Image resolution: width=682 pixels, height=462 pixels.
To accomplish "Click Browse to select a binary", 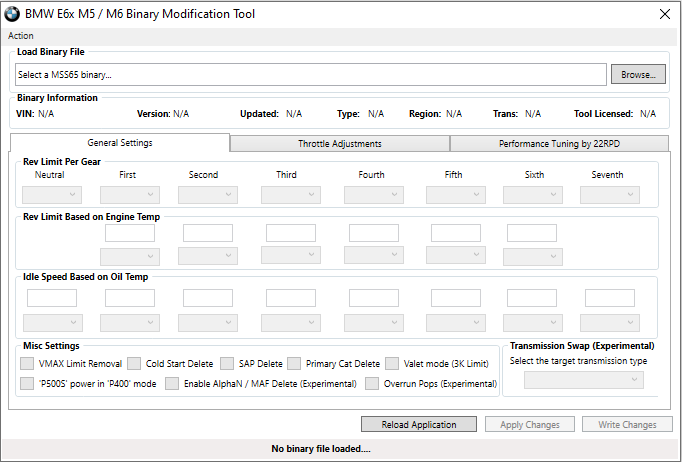I will (638, 74).
